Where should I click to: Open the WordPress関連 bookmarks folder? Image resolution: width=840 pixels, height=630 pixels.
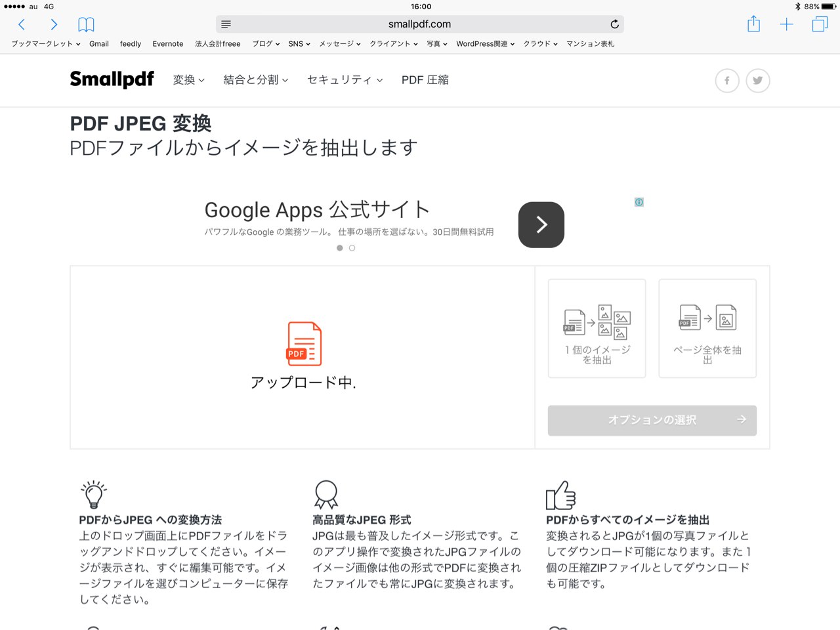(486, 44)
